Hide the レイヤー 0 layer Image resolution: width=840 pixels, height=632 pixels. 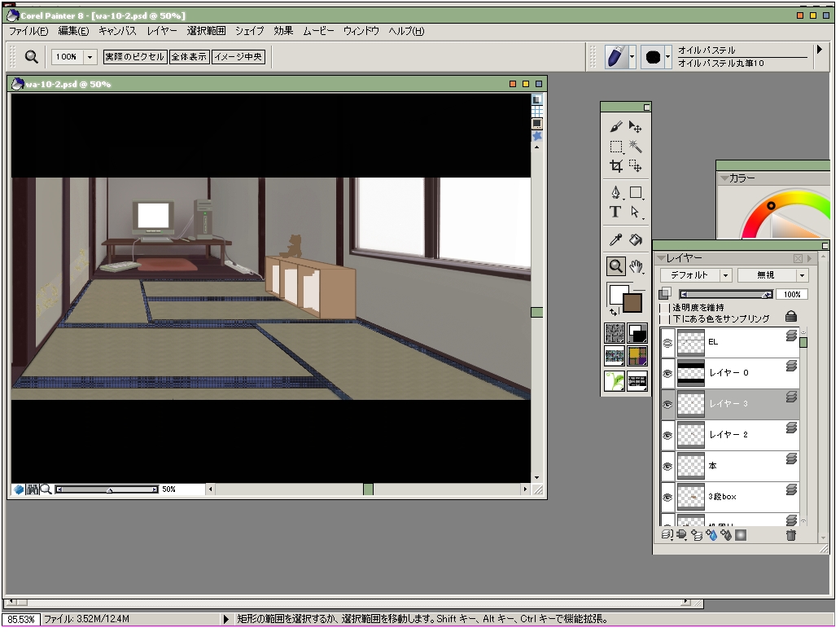667,374
